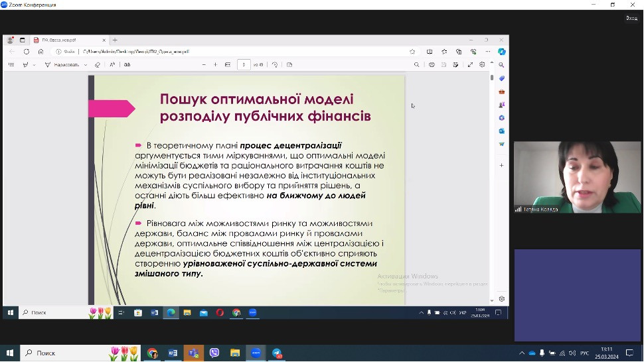Open Microsoft Teams from the bottom taskbar
The image size is (644, 362).
point(193,353)
